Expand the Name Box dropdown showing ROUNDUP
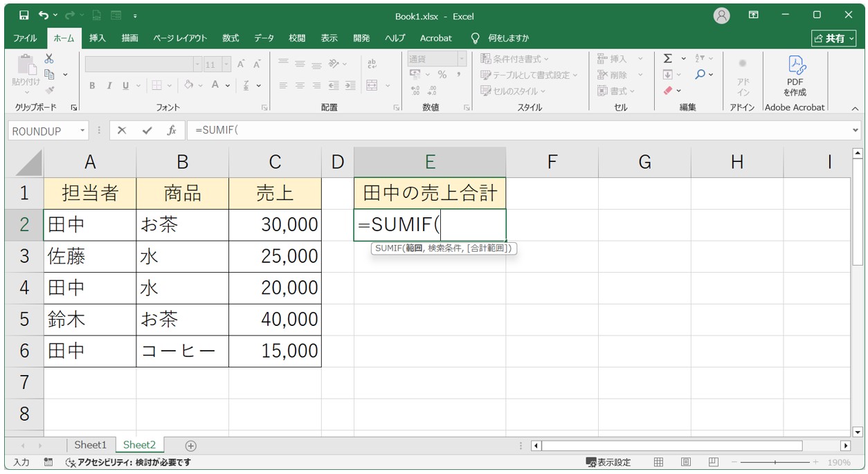This screenshot has height=474, width=868. pyautogui.click(x=83, y=131)
